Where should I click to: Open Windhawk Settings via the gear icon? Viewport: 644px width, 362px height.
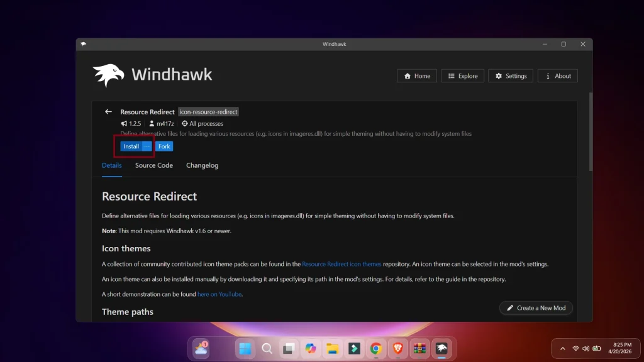(x=497, y=75)
